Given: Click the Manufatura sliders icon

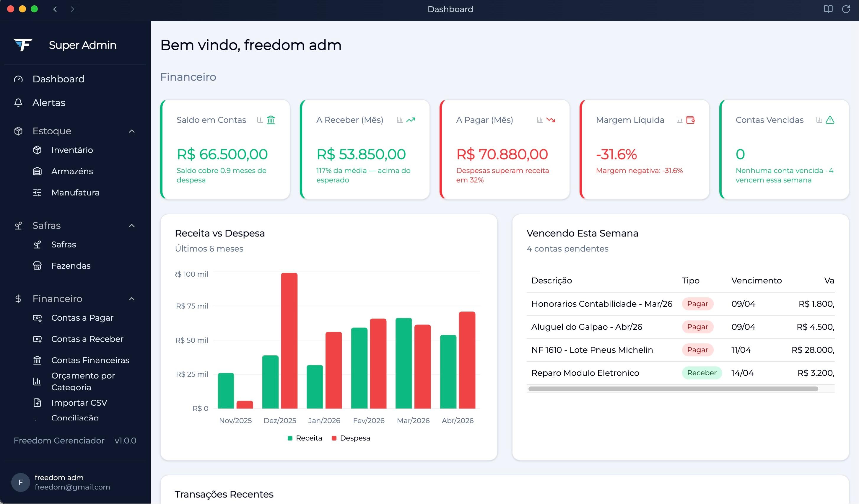Looking at the screenshot, I should pyautogui.click(x=37, y=193).
